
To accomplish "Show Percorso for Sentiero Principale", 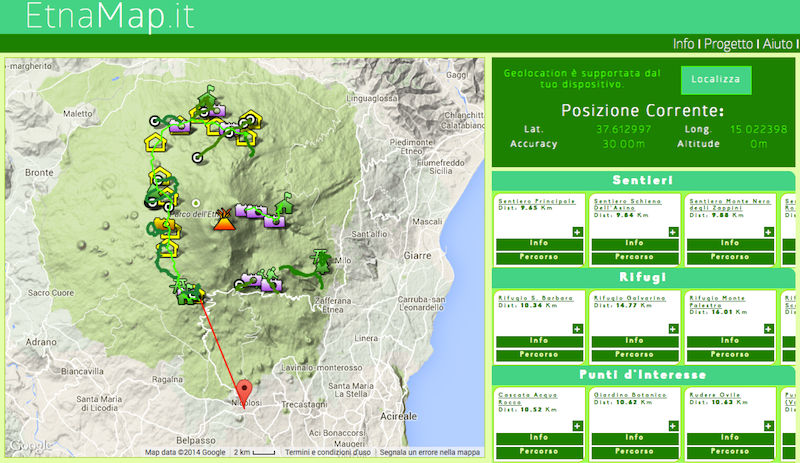I will pyautogui.click(x=539, y=257).
